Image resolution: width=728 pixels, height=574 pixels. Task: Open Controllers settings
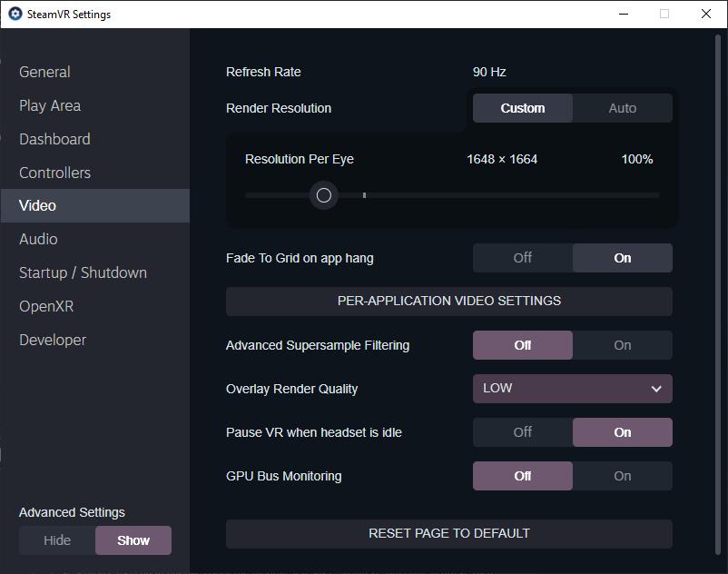pos(54,173)
